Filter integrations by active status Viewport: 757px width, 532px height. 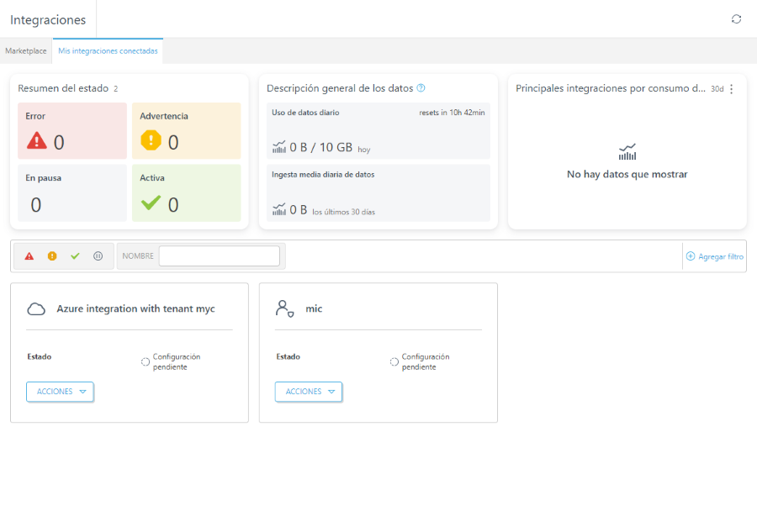tap(75, 256)
